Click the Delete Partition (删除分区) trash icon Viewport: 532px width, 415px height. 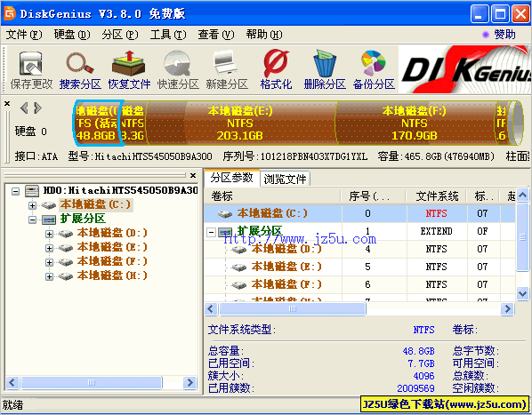pyautogui.click(x=325, y=63)
